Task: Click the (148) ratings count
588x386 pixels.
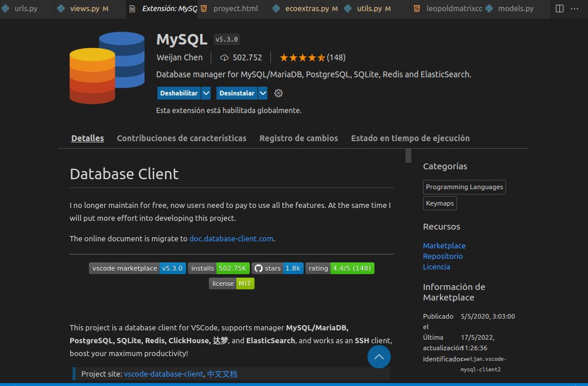Action: [336, 57]
